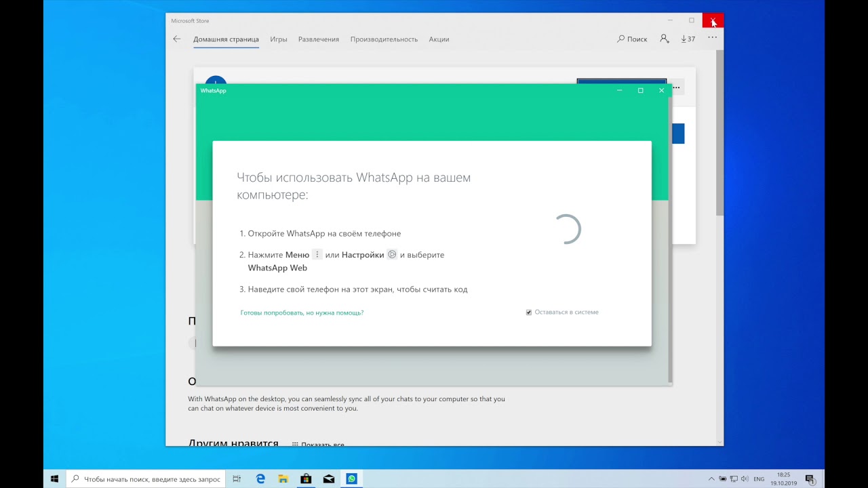Open the Mail app on the taskbar
This screenshot has height=488, width=868.
pos(329,479)
